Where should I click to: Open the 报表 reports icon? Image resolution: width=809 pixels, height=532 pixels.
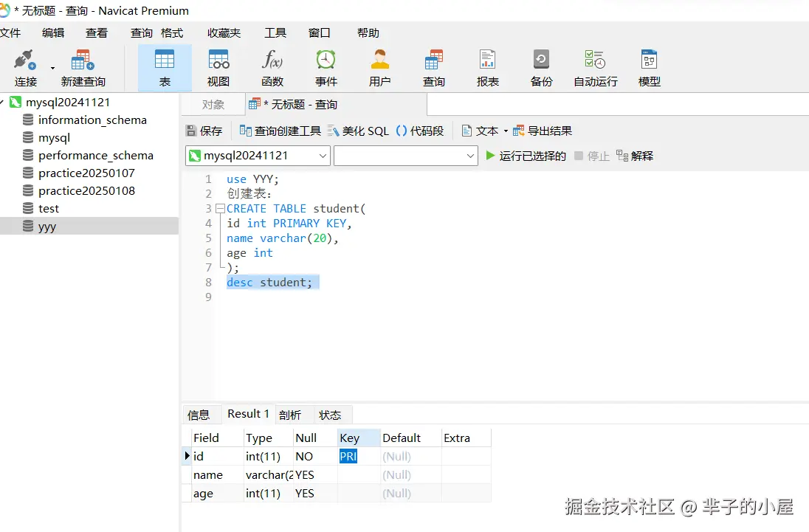488,68
